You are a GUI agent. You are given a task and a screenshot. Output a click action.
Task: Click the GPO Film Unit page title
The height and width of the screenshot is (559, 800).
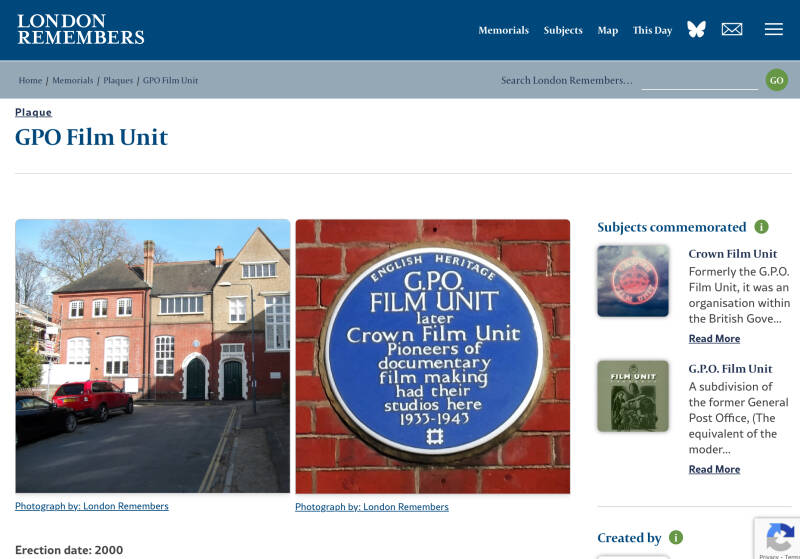point(91,137)
